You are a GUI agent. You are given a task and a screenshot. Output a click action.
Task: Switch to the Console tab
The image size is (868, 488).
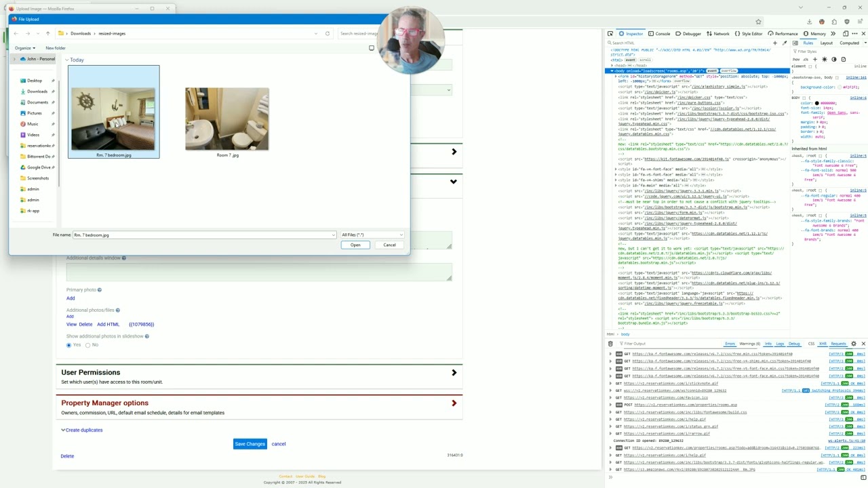(659, 34)
